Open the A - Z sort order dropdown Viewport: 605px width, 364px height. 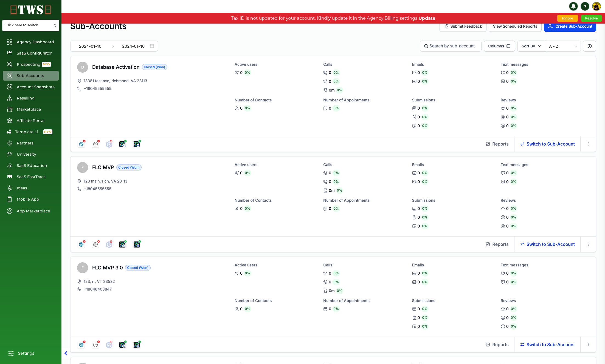pyautogui.click(x=563, y=46)
